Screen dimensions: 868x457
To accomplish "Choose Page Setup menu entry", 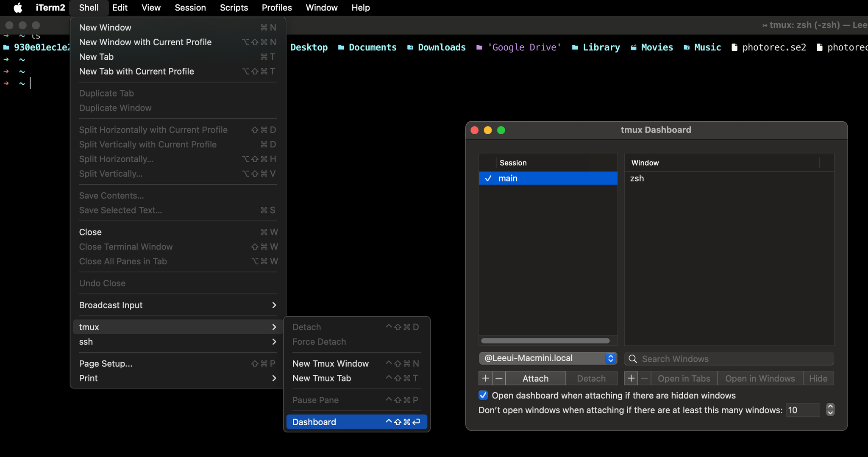I will click(178, 363).
